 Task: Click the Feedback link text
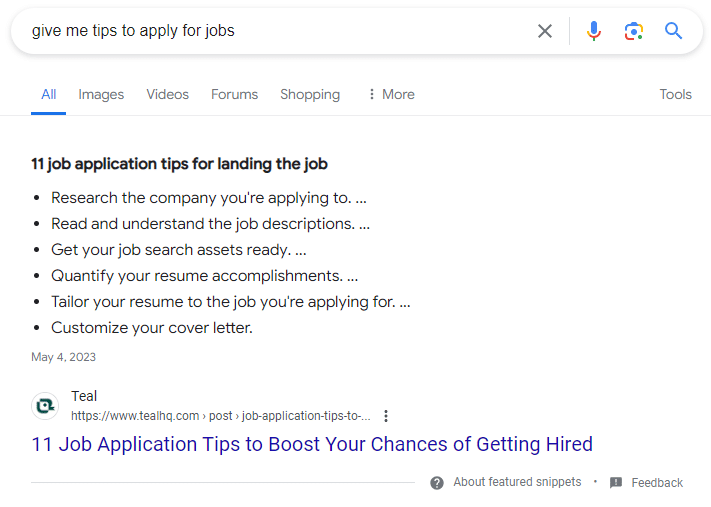click(657, 483)
